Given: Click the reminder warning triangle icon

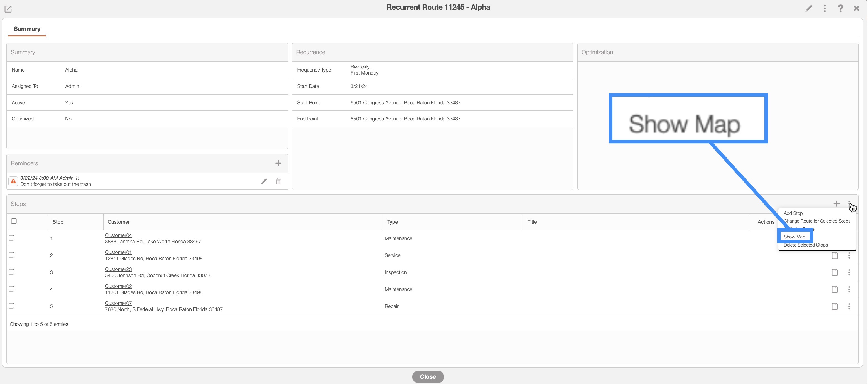Looking at the screenshot, I should (13, 181).
